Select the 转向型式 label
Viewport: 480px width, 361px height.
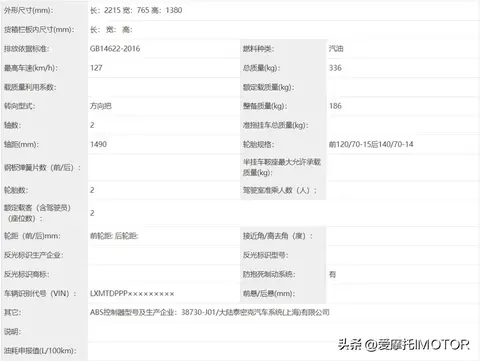(x=20, y=106)
